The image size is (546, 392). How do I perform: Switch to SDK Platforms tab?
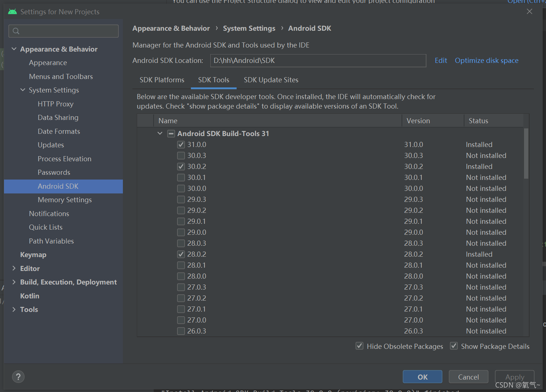[162, 80]
